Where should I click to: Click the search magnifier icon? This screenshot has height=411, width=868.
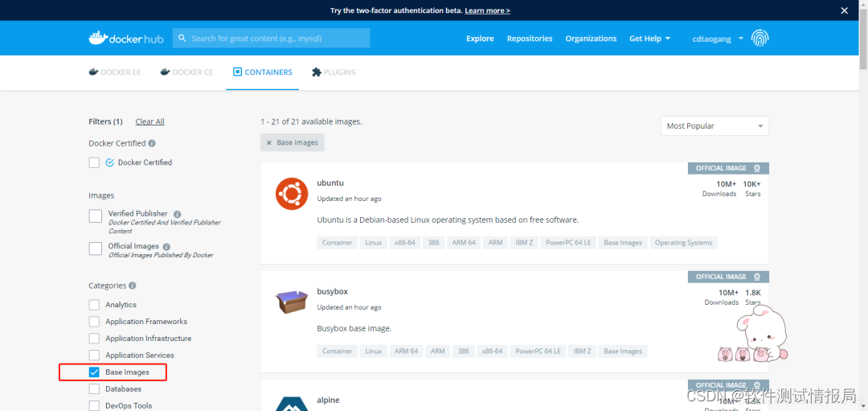pos(182,39)
